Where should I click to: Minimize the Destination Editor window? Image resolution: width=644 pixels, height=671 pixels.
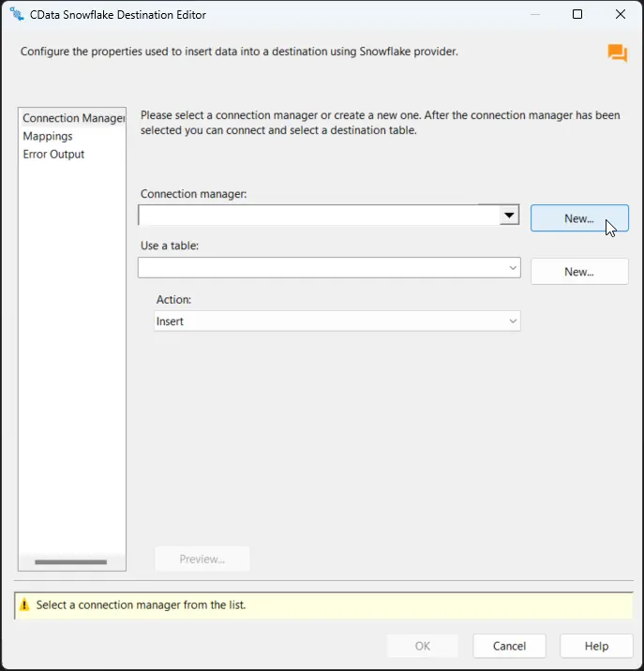[534, 14]
